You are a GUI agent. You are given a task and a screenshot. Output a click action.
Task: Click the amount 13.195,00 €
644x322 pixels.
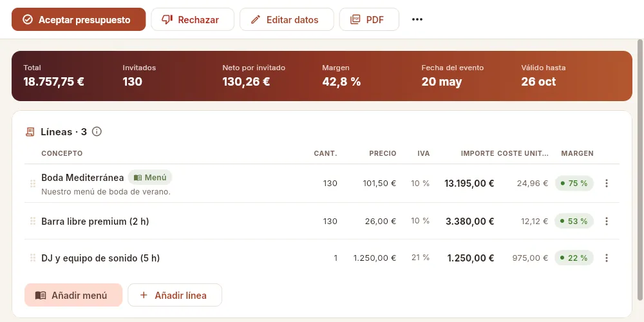click(x=469, y=183)
